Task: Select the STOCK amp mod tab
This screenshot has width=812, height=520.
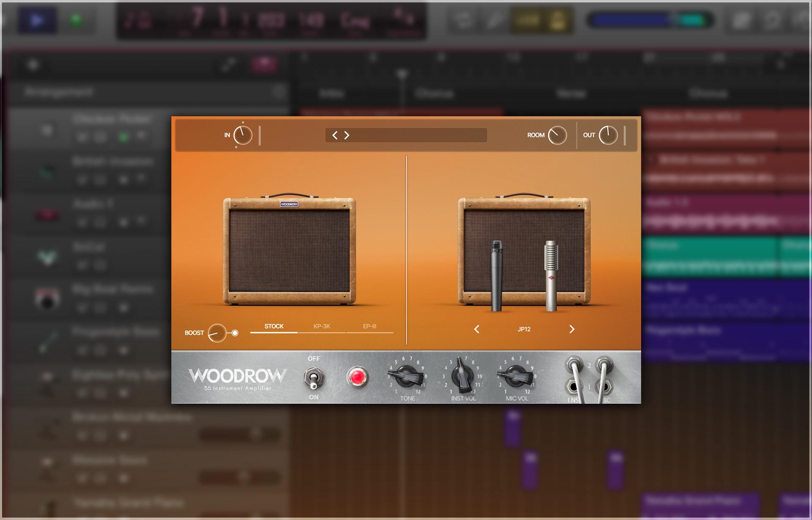Action: pyautogui.click(x=274, y=326)
